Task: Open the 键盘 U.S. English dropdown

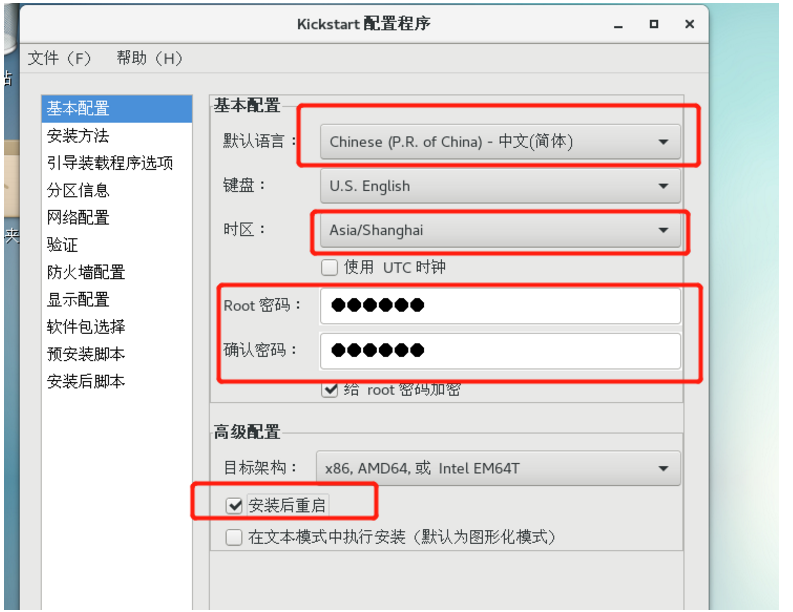Action: tap(500, 186)
